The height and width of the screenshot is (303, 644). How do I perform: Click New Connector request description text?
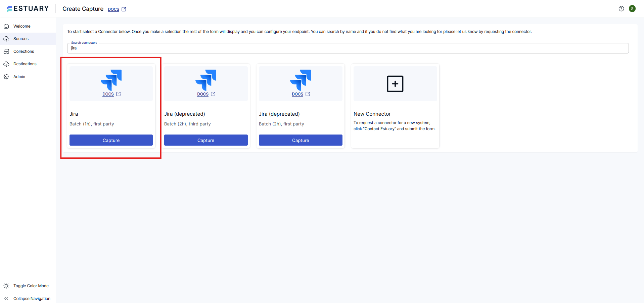click(x=395, y=126)
